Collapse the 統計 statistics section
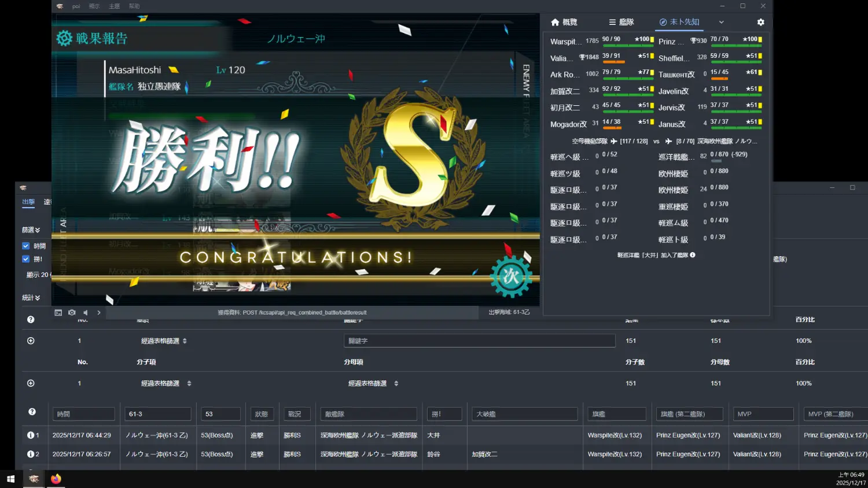Screen dimensions: 868x488 coord(31,298)
